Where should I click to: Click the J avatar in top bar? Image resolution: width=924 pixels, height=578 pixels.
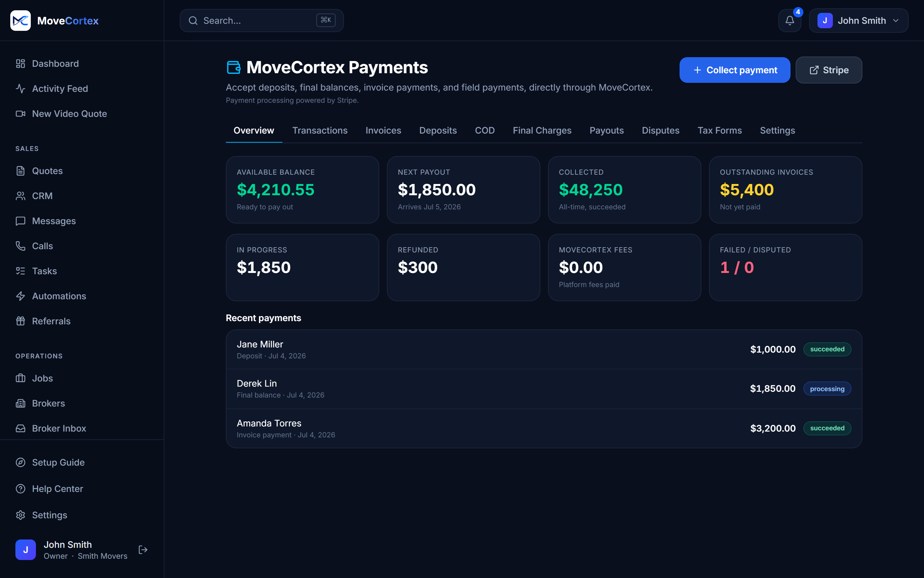coord(825,21)
